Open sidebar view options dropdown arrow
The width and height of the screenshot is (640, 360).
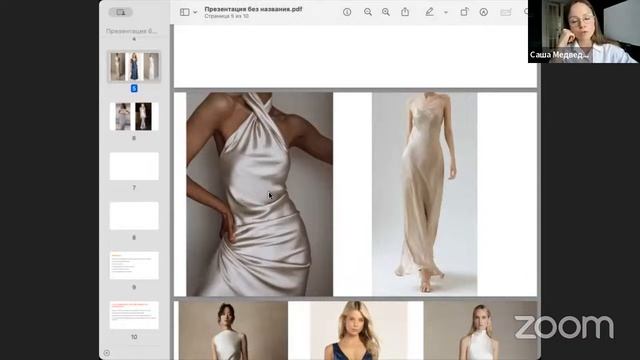click(x=195, y=12)
